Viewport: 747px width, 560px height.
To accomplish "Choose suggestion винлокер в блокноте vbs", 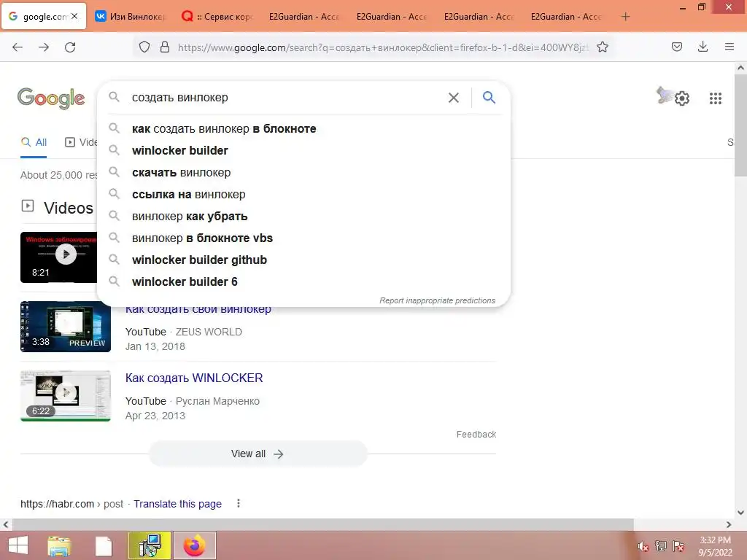I will (x=303, y=238).
